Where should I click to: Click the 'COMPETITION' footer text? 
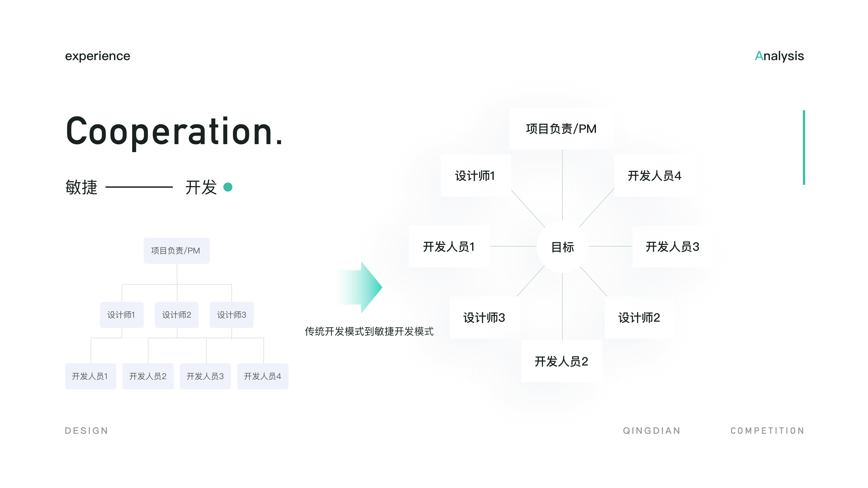[767, 431]
